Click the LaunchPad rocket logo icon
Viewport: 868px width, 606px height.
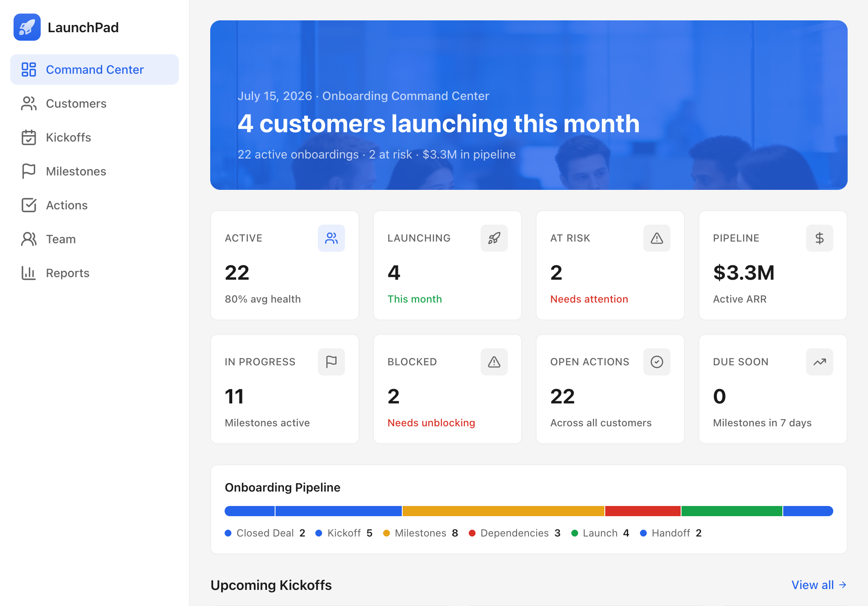tap(27, 27)
